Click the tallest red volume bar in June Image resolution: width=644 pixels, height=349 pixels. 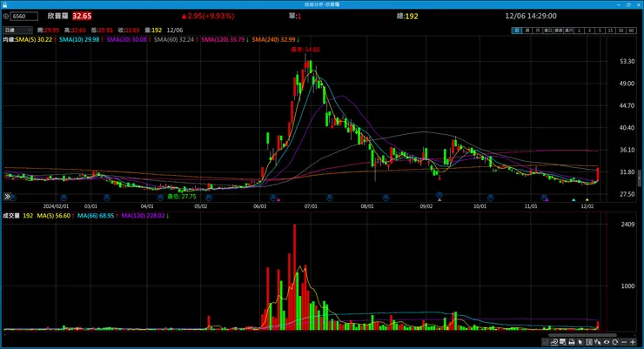point(294,277)
